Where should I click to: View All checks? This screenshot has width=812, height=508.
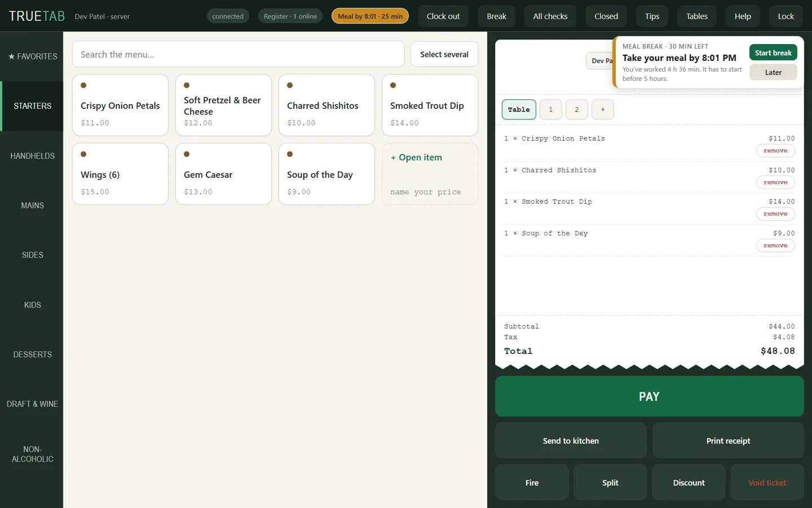point(550,16)
